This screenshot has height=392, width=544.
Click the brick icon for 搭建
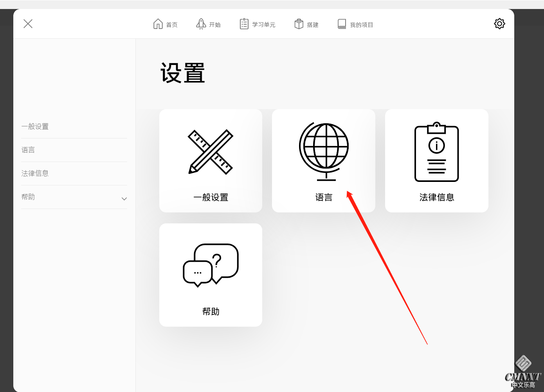pos(299,24)
